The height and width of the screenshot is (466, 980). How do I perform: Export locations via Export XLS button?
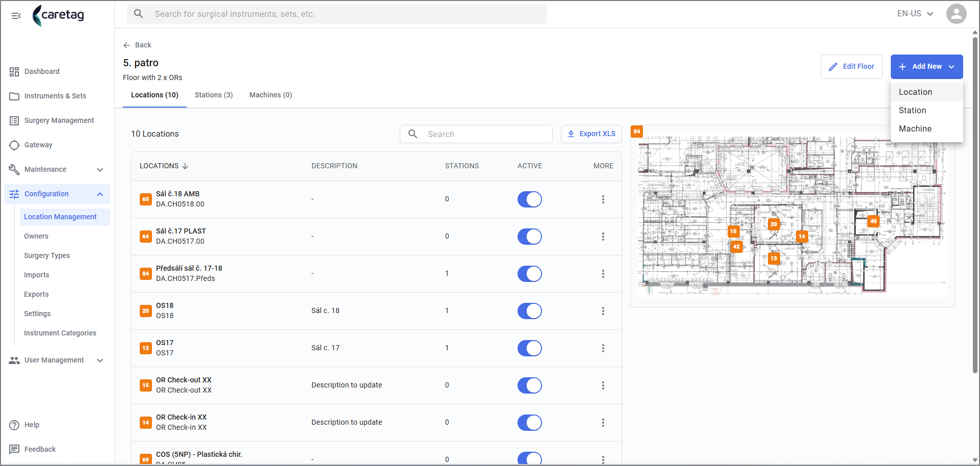point(591,134)
